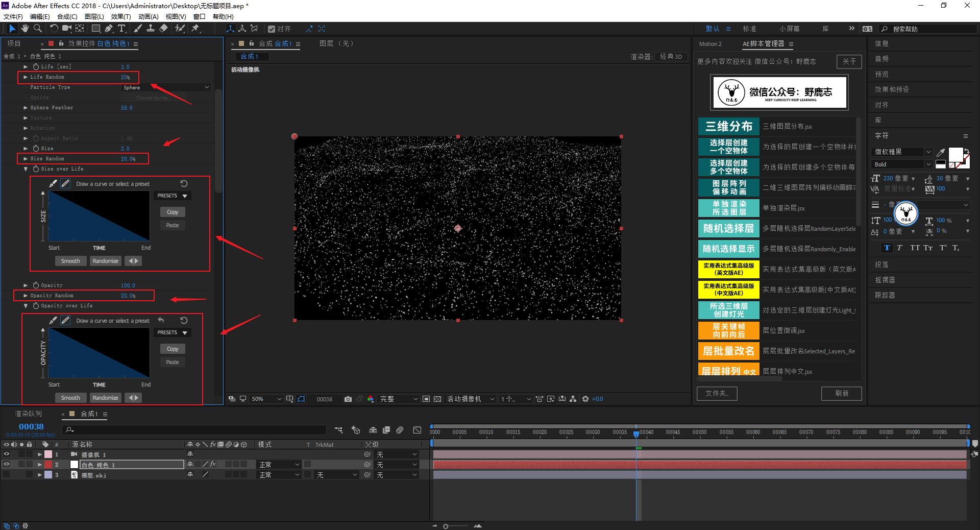Click the white fill color swatch
The width and height of the screenshot is (980, 530).
955,154
